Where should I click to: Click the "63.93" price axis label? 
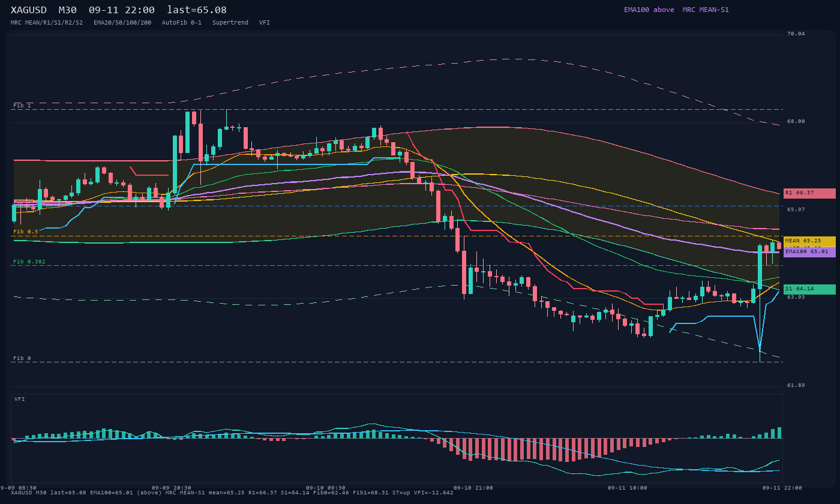tap(796, 297)
